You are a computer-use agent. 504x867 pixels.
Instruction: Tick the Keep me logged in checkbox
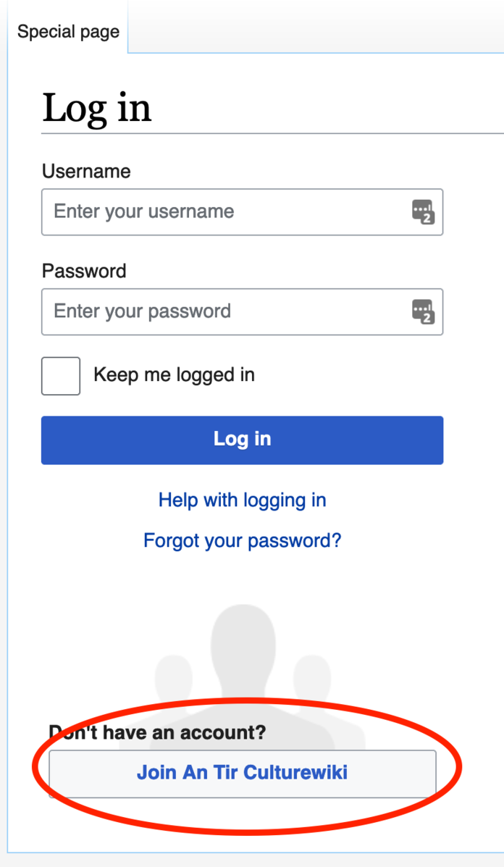tap(61, 375)
